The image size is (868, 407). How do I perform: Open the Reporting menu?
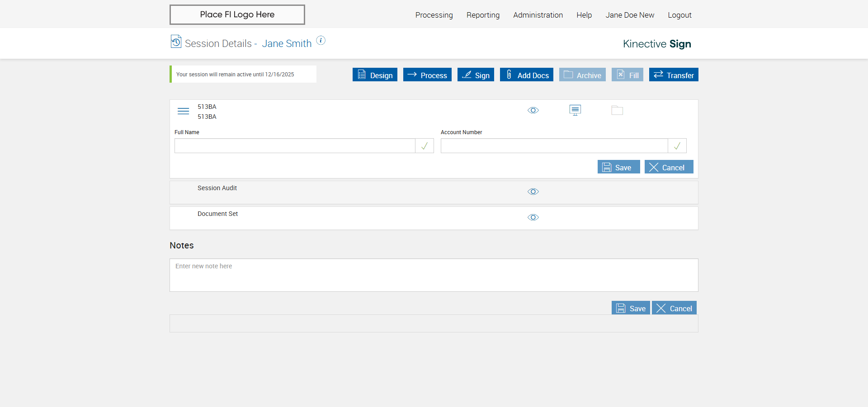pos(483,15)
